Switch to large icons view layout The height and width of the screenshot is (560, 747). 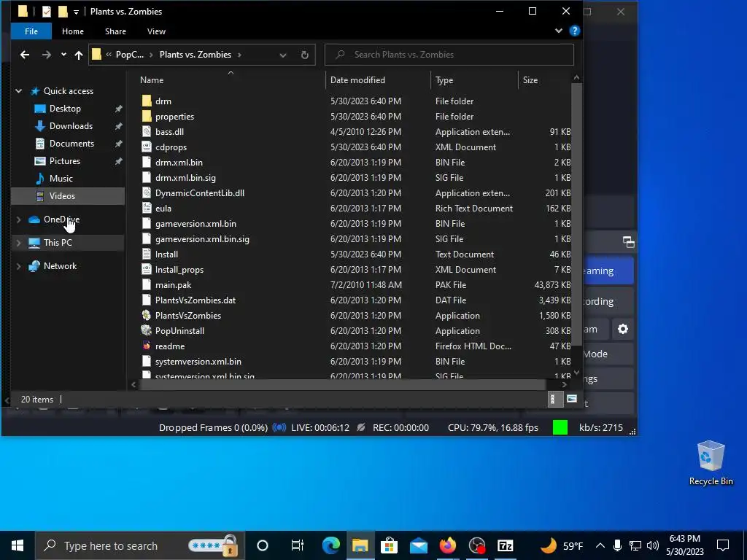point(572,399)
